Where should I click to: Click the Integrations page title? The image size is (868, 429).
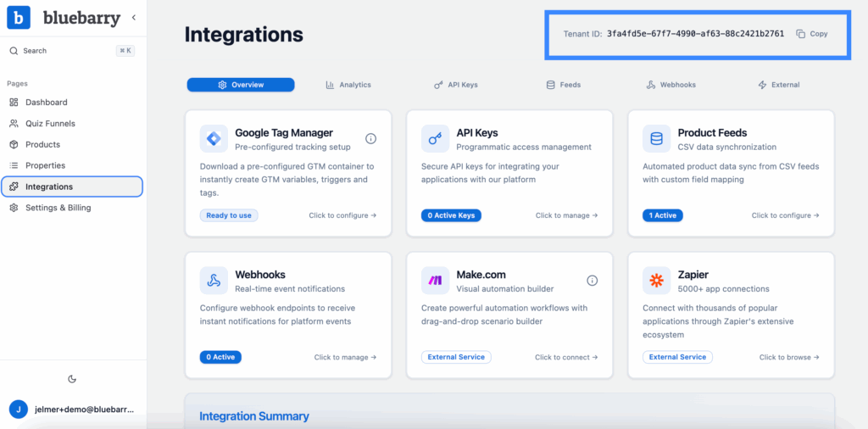[243, 34]
